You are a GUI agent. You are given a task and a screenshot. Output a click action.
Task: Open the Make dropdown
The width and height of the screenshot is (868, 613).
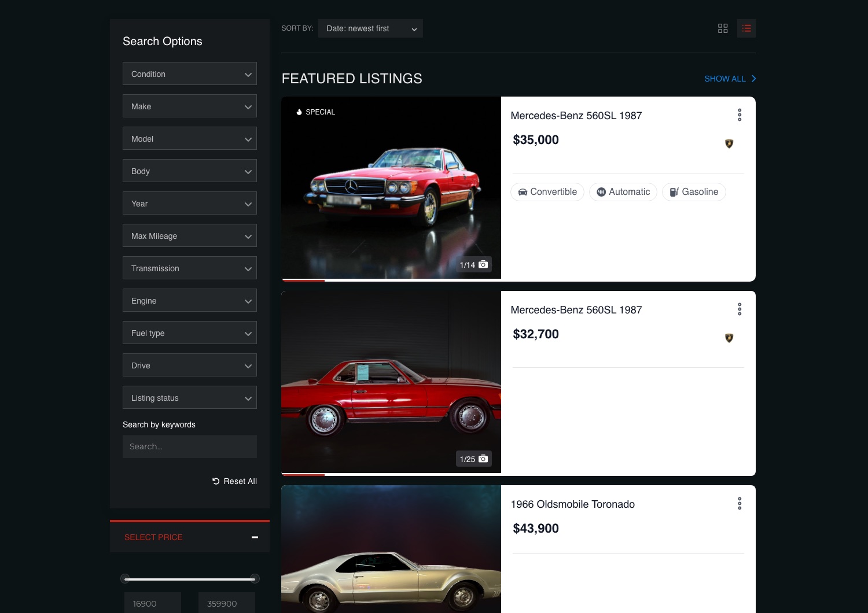[x=190, y=106]
